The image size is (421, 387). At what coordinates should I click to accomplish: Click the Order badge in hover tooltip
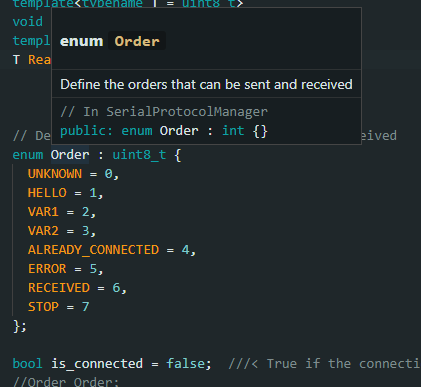tap(137, 41)
